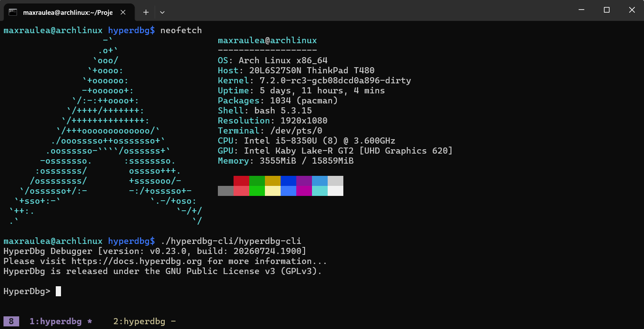Click the light gray swatch in top row
The image size is (644, 329).
336,181
